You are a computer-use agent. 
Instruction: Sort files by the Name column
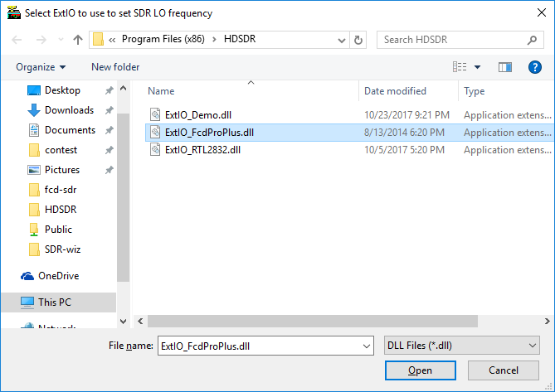[161, 91]
